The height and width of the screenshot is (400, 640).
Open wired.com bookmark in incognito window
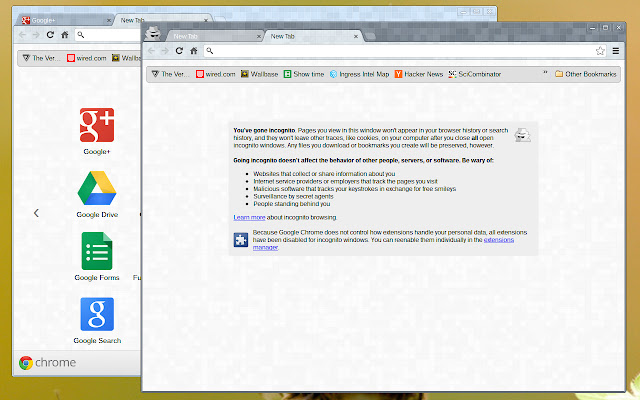[x=216, y=74]
